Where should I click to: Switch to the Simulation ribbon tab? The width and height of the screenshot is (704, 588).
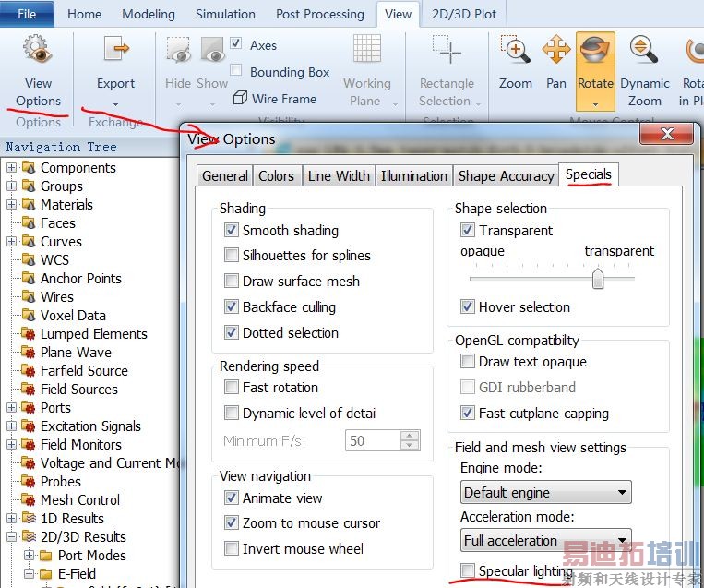[x=225, y=15]
